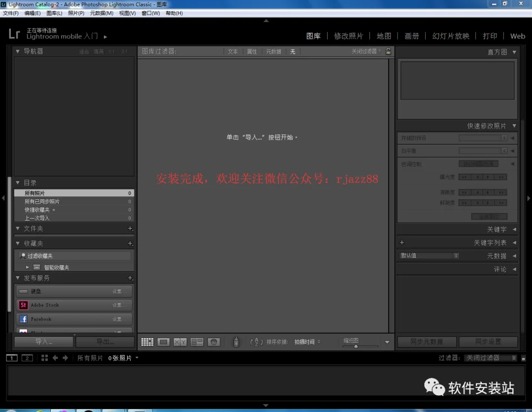532x412 pixels.
Task: Click the 同步元数据 button
Action: [x=427, y=342]
